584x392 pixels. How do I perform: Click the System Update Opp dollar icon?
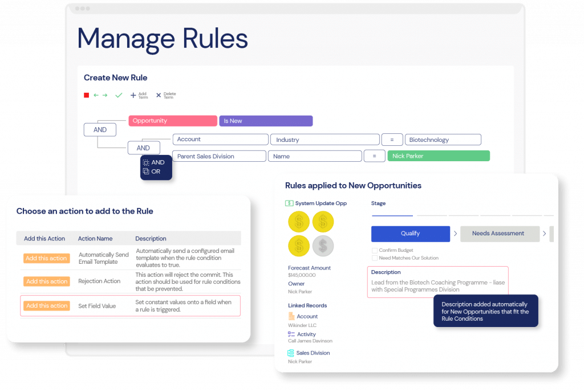(289, 203)
